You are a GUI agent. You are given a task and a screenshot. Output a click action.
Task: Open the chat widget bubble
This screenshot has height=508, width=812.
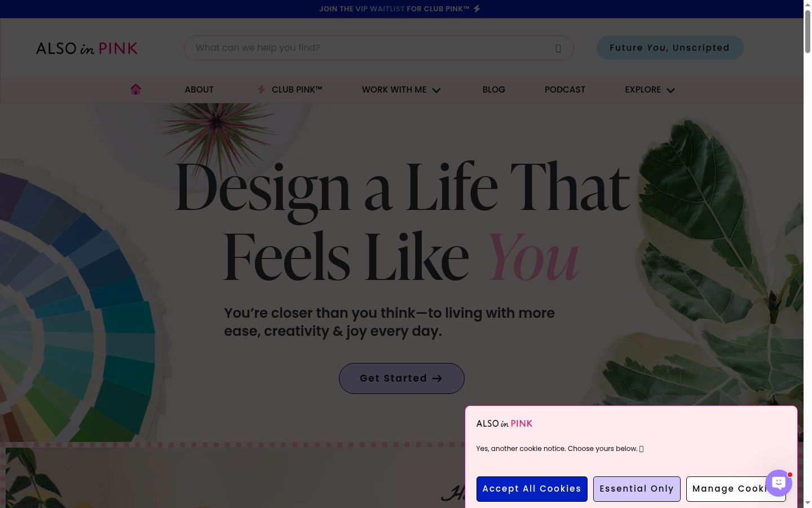click(x=779, y=483)
